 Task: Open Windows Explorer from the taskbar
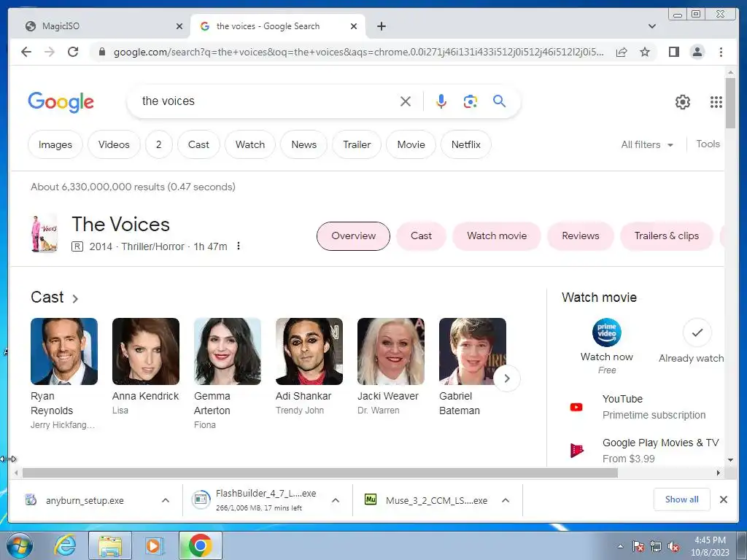click(110, 545)
